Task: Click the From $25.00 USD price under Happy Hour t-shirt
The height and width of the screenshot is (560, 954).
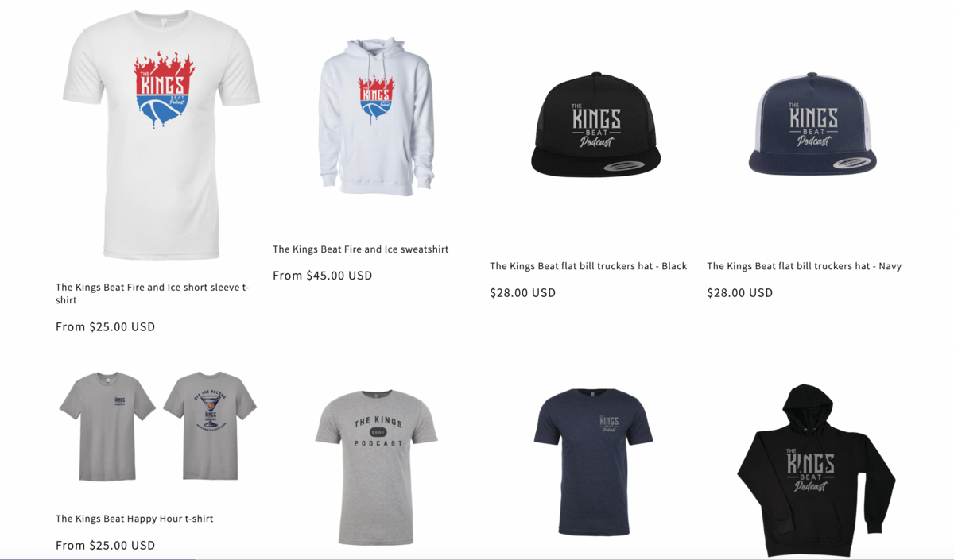Action: (105, 545)
